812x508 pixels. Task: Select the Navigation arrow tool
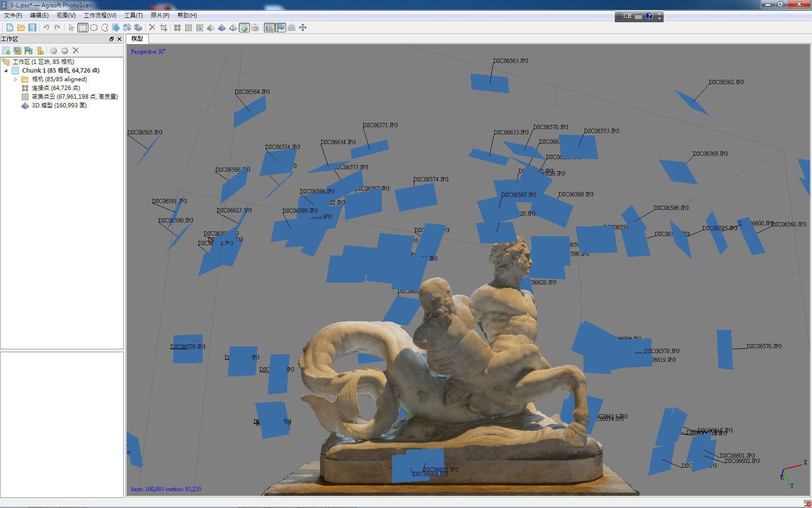point(72,28)
